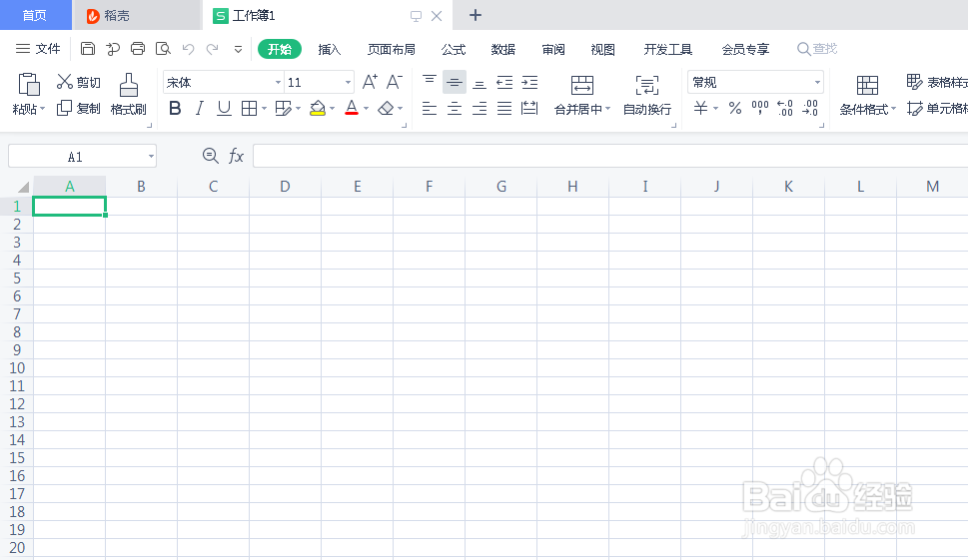Toggle Bold formatting
Image resolution: width=968 pixels, height=560 pixels.
click(x=175, y=109)
